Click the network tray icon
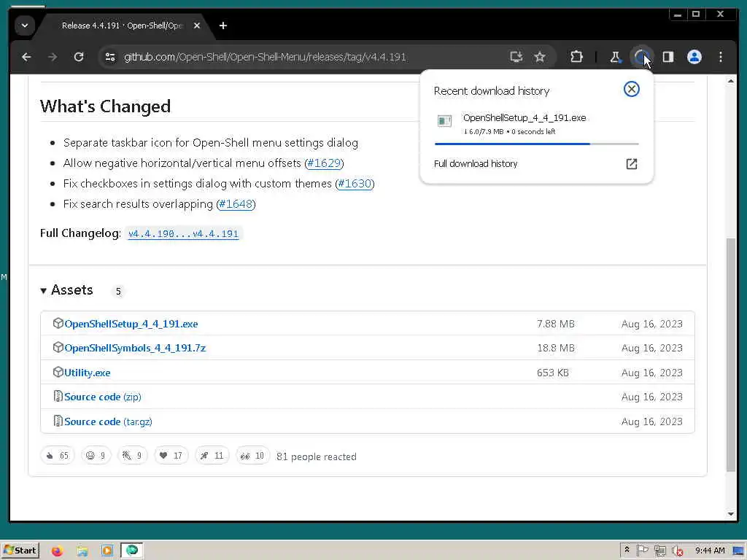The height and width of the screenshot is (560, 747). pyautogui.click(x=659, y=551)
